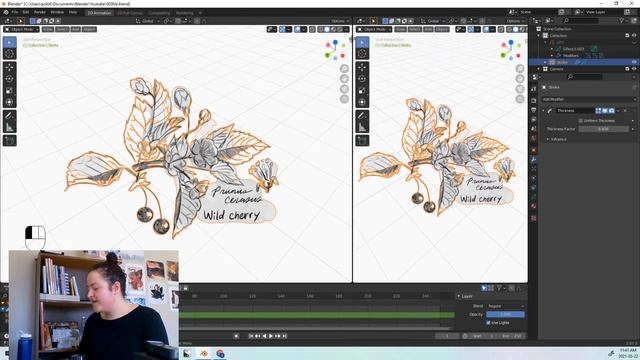This screenshot has height=360, width=640.
Task: Toggle camera view button in left viewport
Action: point(344,89)
